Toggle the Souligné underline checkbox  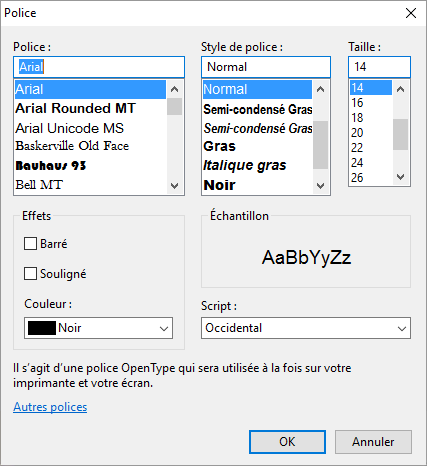coord(30,274)
